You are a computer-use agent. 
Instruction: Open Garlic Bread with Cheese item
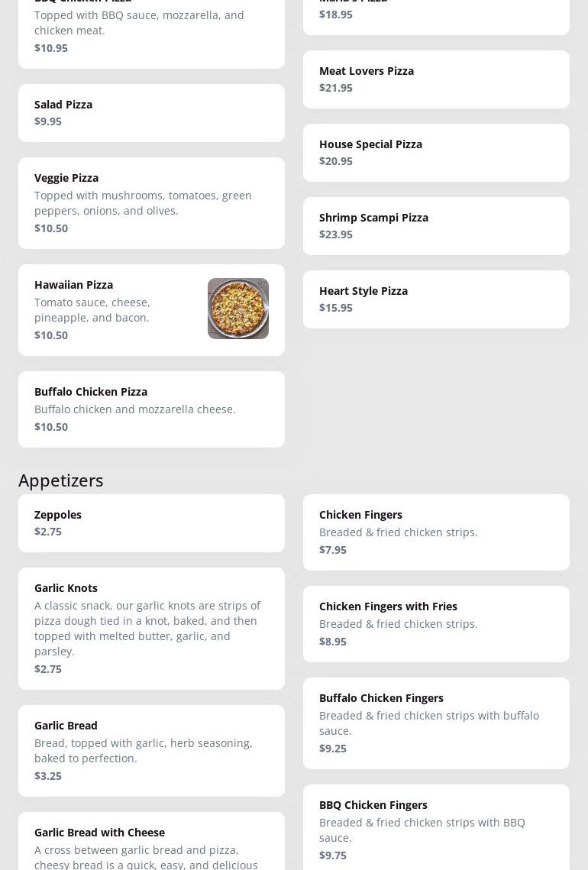[151, 841]
